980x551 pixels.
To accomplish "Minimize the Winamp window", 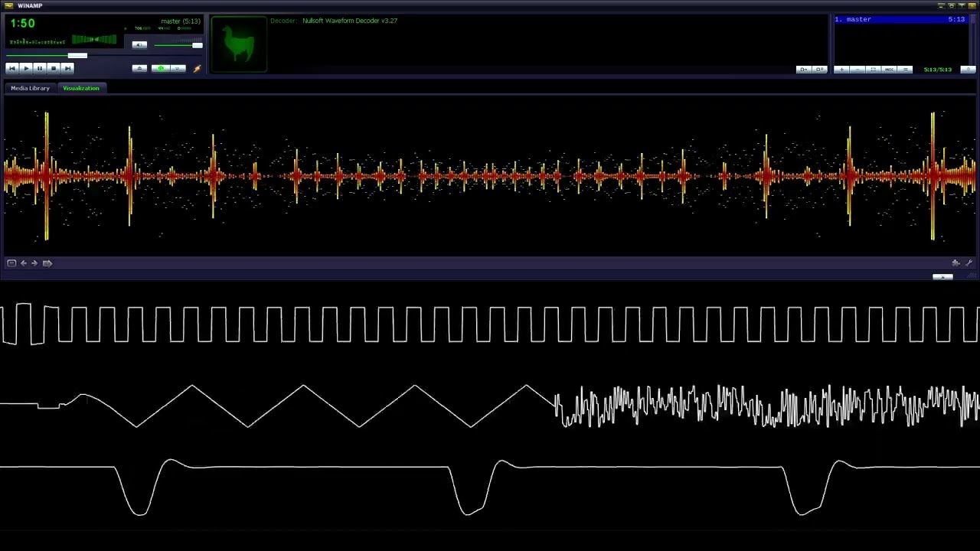I will (x=942, y=5).
